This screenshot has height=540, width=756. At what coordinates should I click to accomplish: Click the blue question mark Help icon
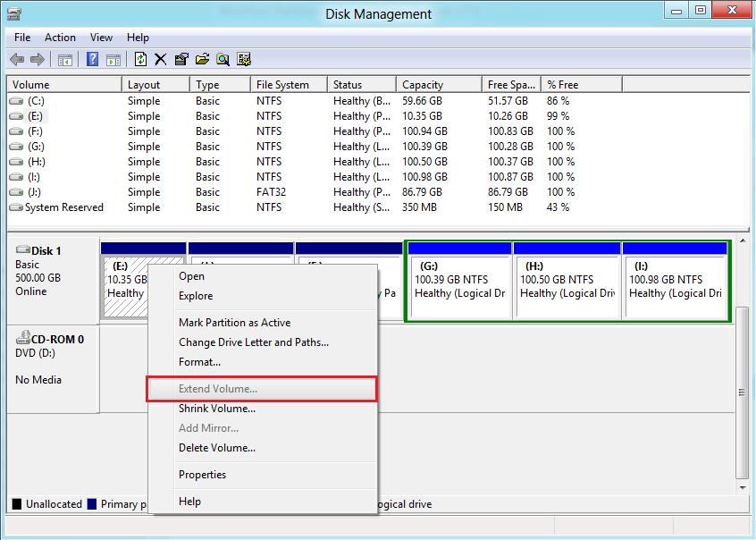(x=92, y=60)
